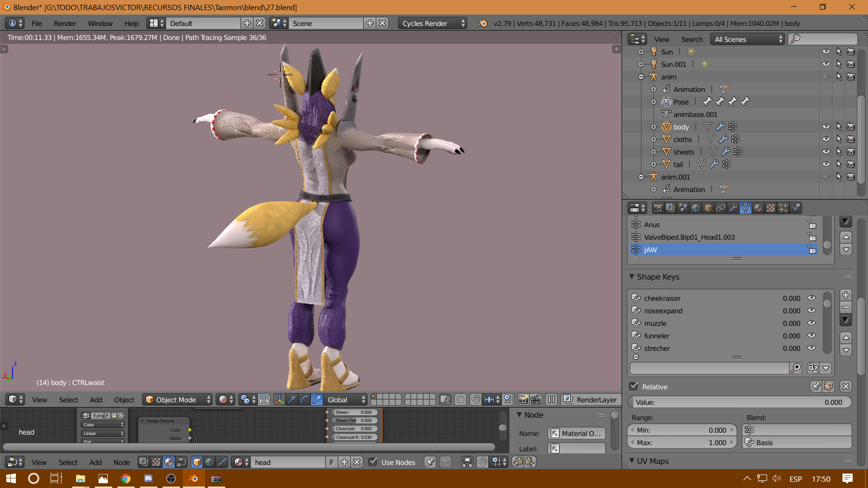
Task: Hide the body object in the outliner
Action: pos(826,127)
